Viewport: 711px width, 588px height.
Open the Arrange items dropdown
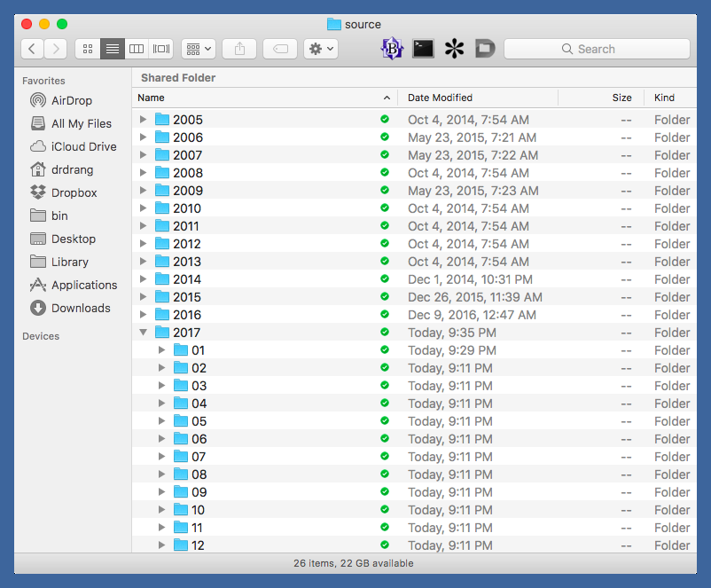[198, 49]
